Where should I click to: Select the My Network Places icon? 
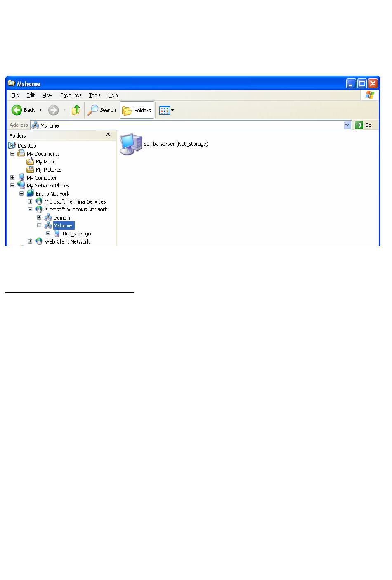tap(21, 185)
